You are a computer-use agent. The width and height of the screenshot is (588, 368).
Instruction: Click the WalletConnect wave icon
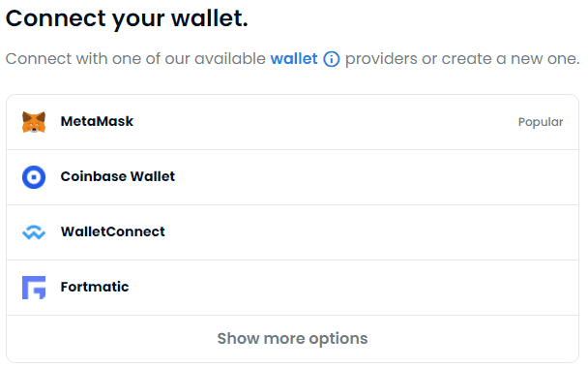click(x=34, y=232)
